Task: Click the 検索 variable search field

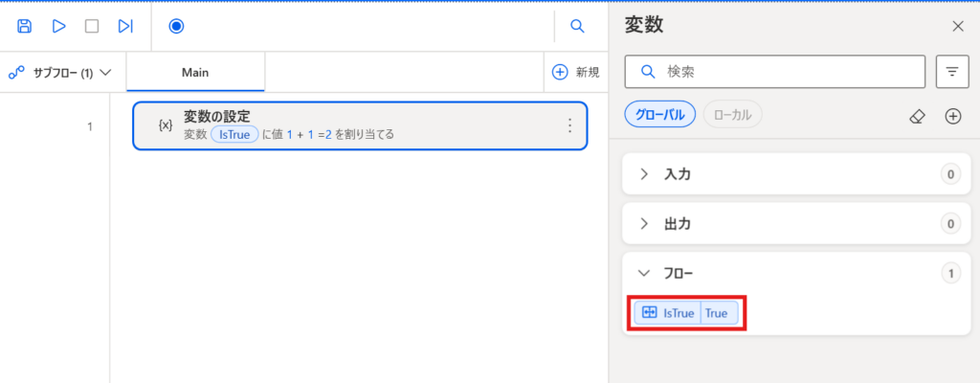Action: click(775, 72)
